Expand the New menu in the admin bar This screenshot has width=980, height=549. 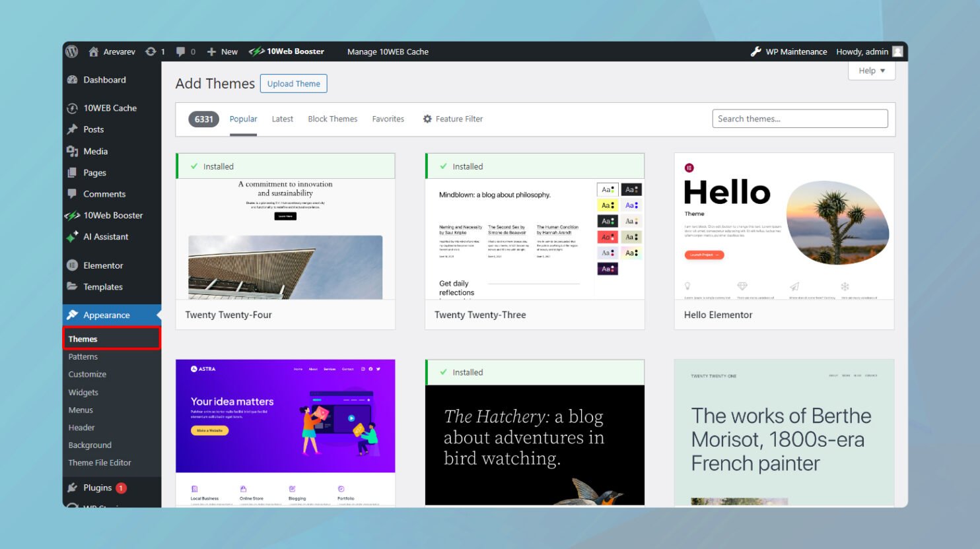pos(223,51)
